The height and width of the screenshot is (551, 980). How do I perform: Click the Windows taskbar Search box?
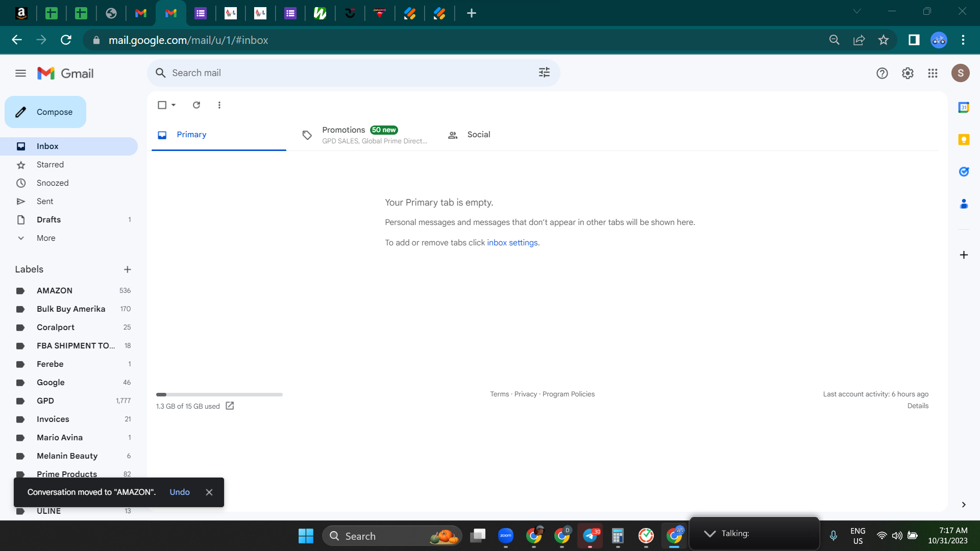tap(392, 536)
